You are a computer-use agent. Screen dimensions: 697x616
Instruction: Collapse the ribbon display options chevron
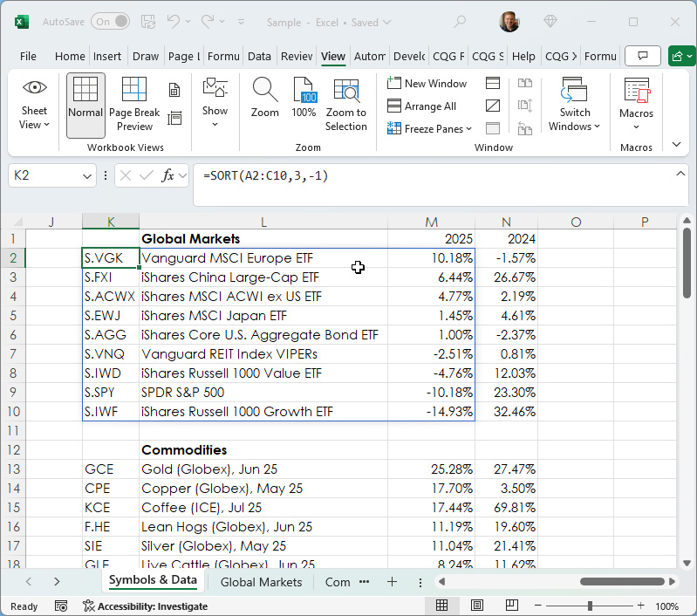click(x=677, y=145)
